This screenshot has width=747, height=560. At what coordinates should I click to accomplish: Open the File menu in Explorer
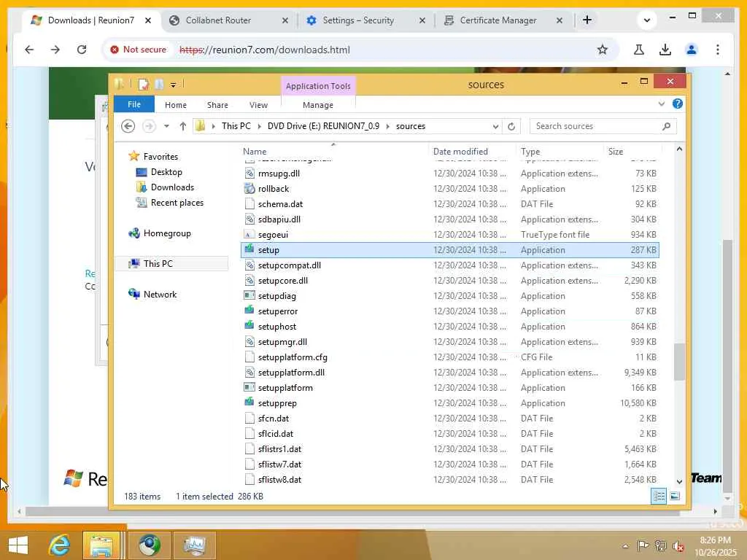click(x=134, y=104)
